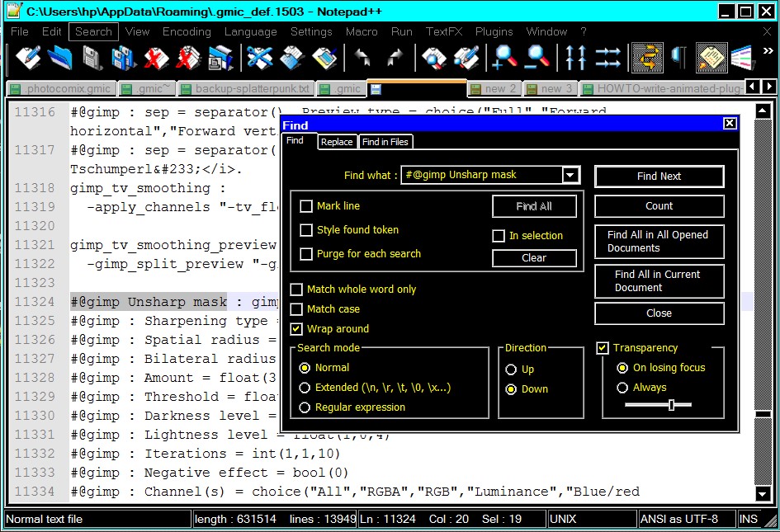The height and width of the screenshot is (532, 780).
Task: Click the Replace toolbar icon
Action: click(x=466, y=58)
